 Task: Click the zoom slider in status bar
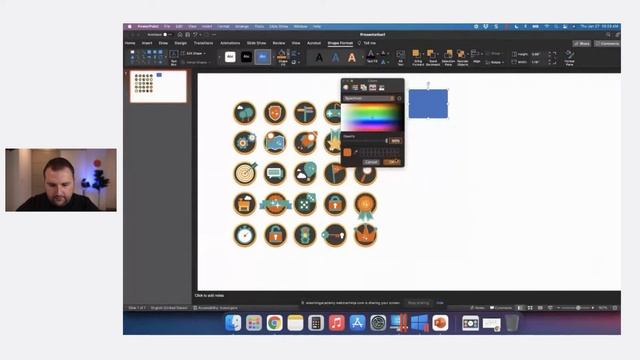[x=576, y=308]
